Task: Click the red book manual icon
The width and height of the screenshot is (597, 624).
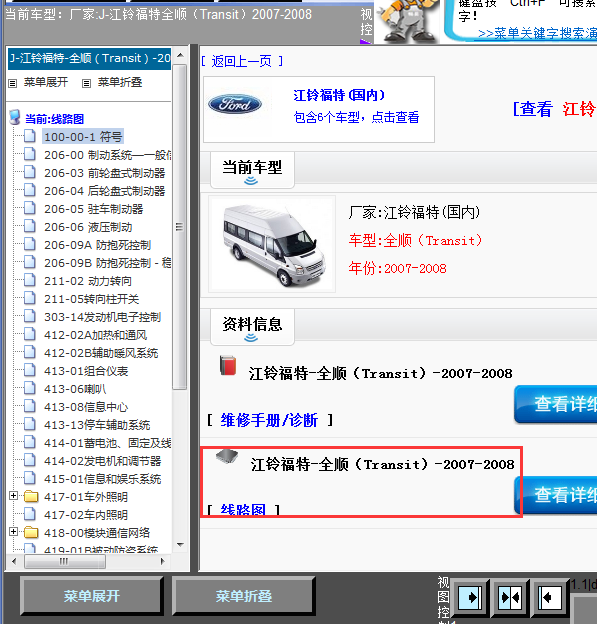Action: coord(228,365)
